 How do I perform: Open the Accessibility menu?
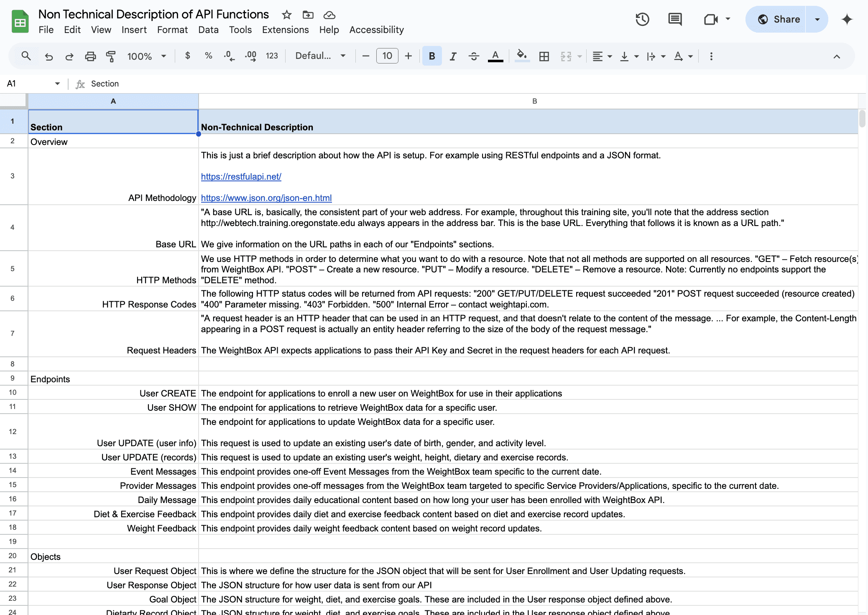tap(376, 30)
